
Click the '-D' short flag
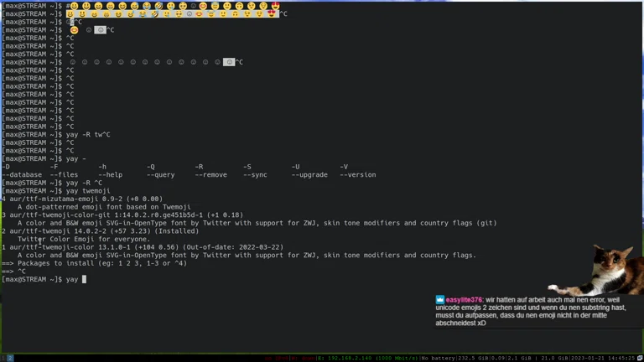pyautogui.click(x=6, y=167)
